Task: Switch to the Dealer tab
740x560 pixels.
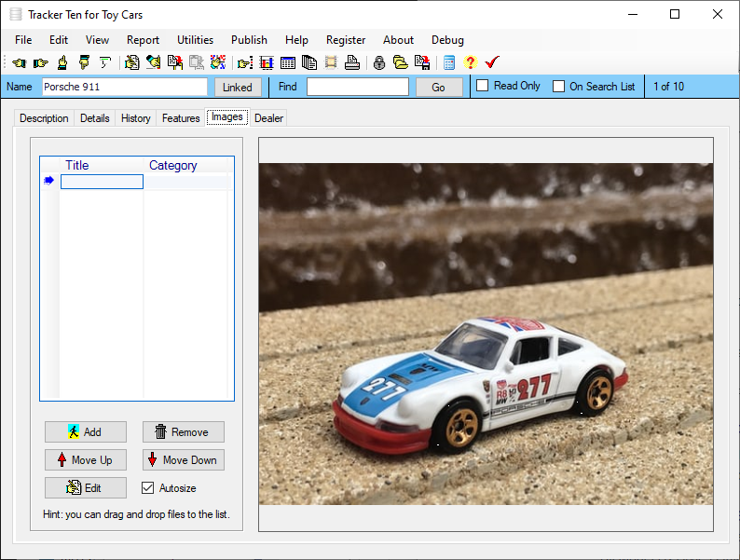Action: [x=269, y=118]
